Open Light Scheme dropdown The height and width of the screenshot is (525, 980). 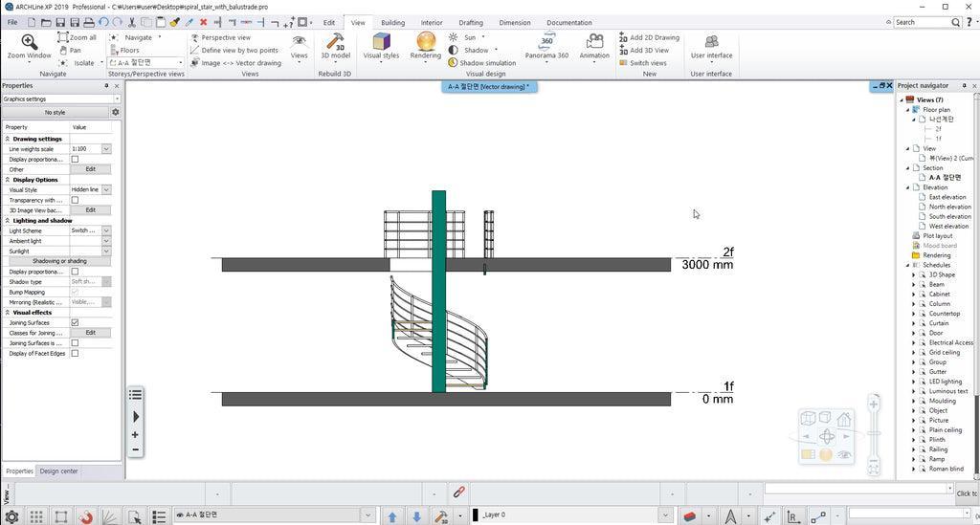106,231
